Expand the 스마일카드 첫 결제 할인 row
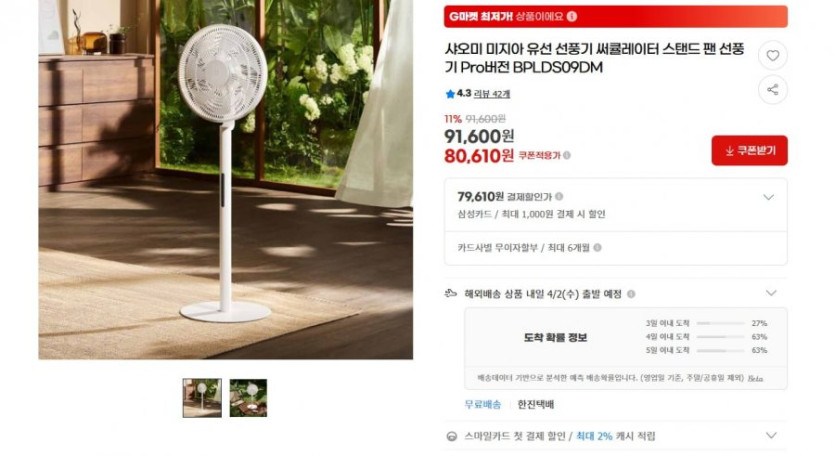Viewport: 835px width, 456px height. pos(771,435)
